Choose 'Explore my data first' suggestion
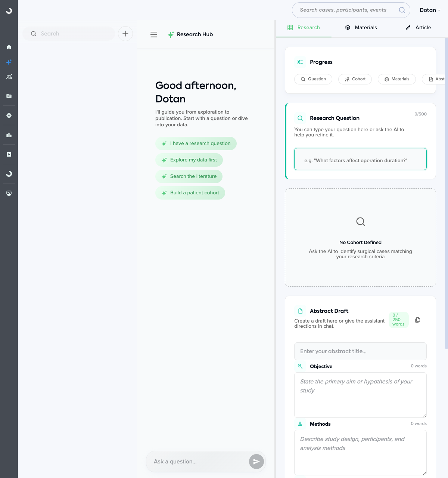The width and height of the screenshot is (448, 478). coord(189,160)
